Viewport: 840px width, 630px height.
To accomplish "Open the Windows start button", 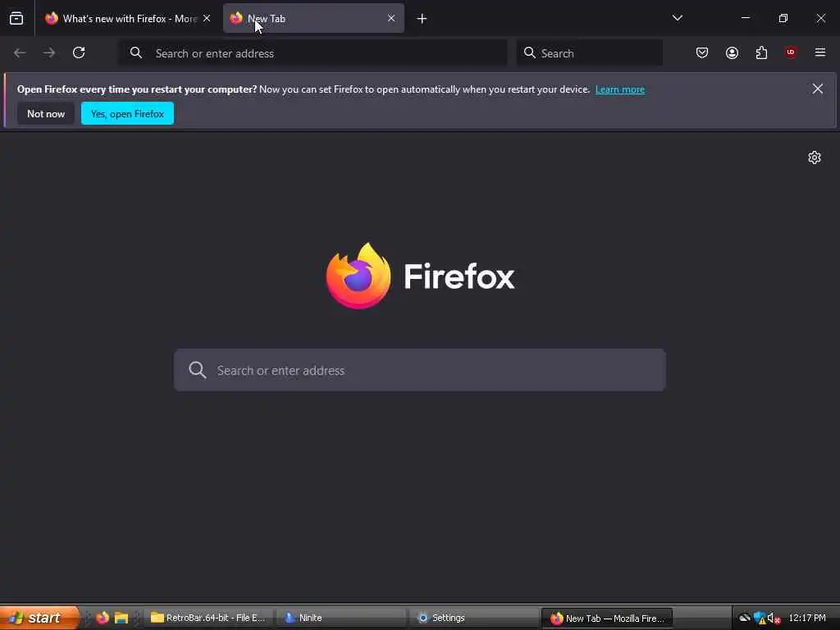I will pyautogui.click(x=39, y=618).
